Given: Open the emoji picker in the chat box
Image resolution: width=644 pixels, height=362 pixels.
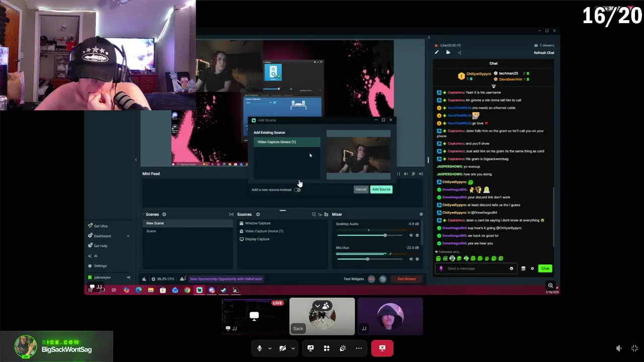Looking at the screenshot, I should click(512, 268).
